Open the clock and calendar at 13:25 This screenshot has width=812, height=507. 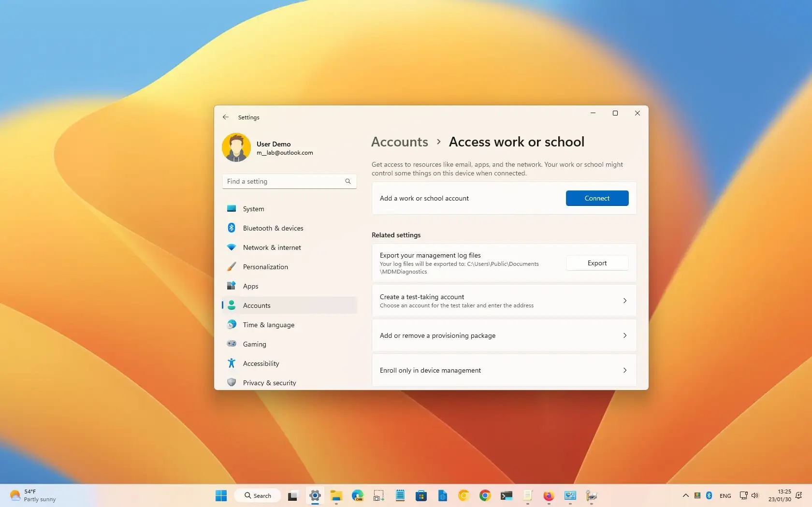(x=780, y=495)
